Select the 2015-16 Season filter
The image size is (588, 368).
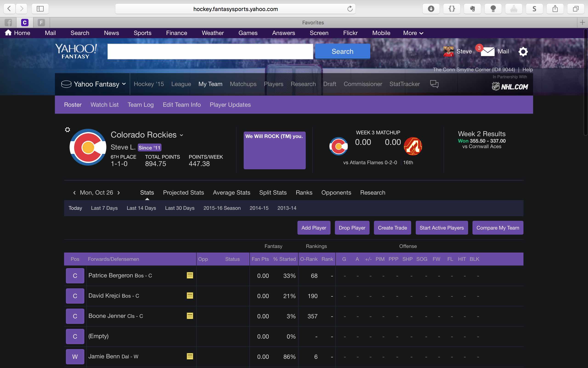222,208
